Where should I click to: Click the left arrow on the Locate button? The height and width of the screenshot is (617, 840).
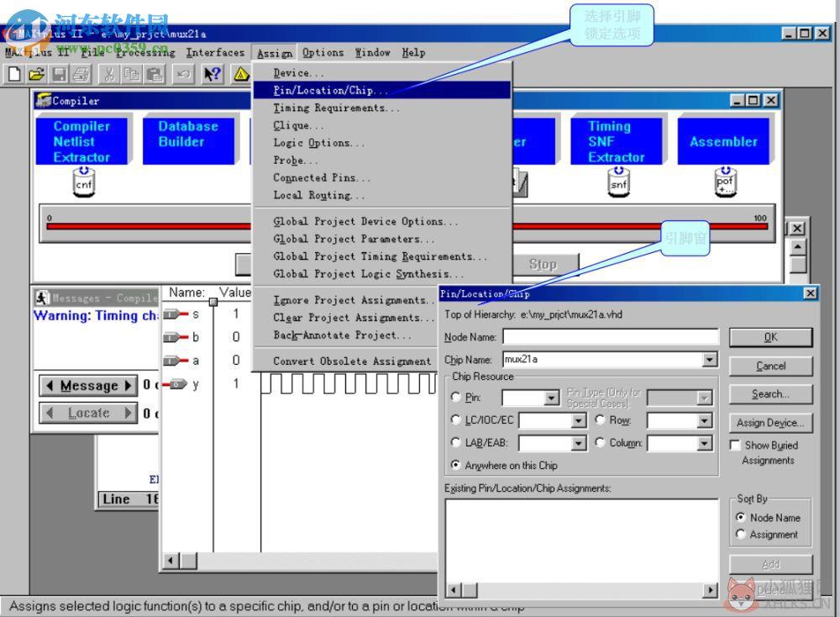(50, 413)
